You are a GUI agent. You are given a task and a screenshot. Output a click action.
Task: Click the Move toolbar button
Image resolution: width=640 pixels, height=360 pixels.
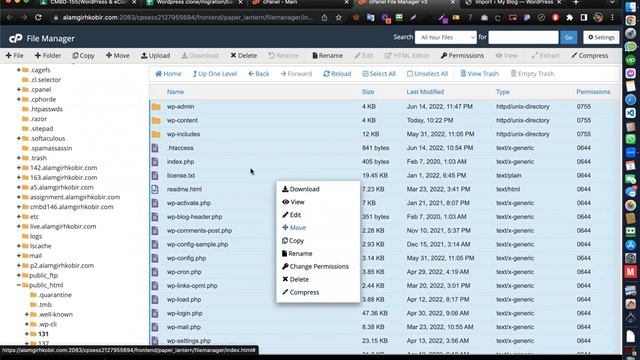coord(118,56)
